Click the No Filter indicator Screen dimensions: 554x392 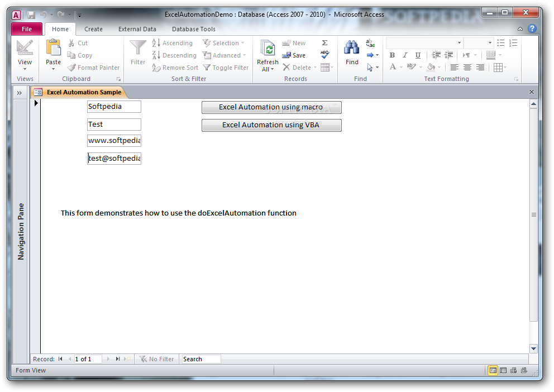[x=157, y=359]
